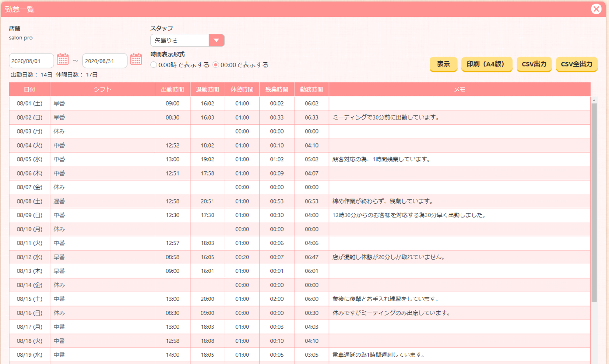
Task: Click the CSV出力 button
Action: tap(534, 64)
